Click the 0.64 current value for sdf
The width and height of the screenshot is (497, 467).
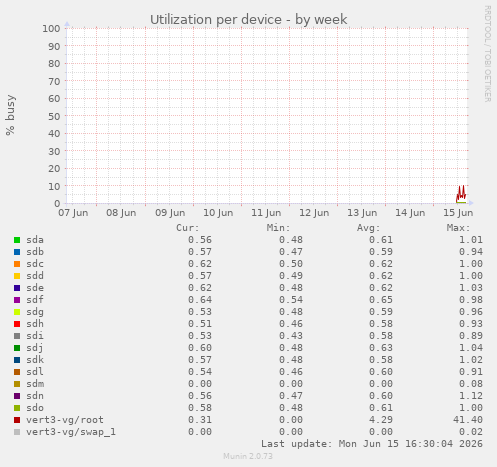(200, 300)
